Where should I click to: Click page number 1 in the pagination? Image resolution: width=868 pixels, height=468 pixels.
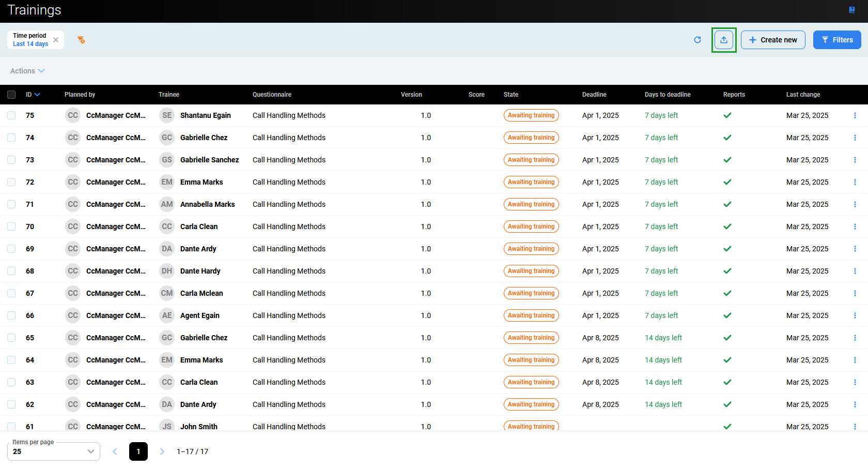tap(138, 451)
